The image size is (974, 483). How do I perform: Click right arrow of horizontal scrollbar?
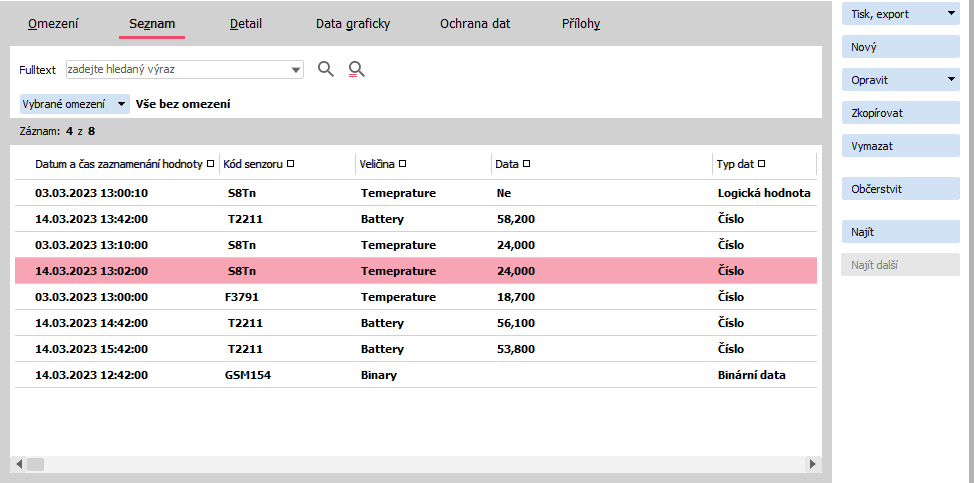pyautogui.click(x=811, y=464)
